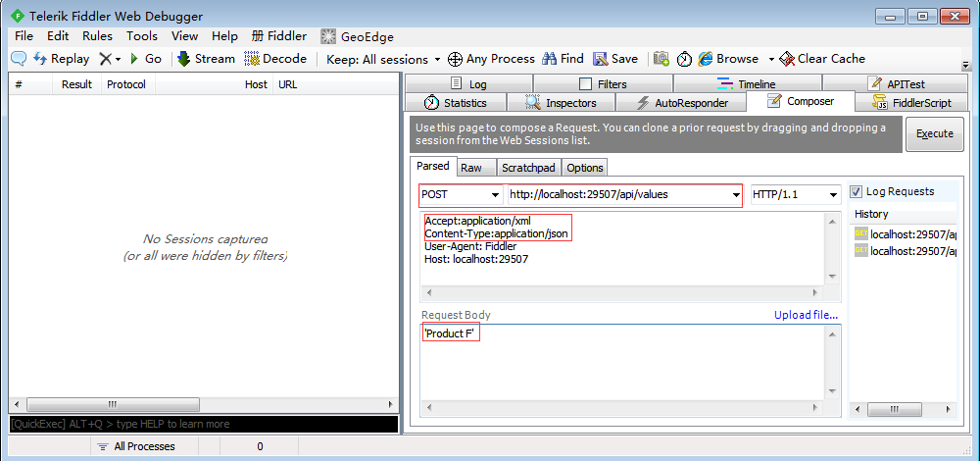Screen dimensions: 980x461
Task: Click the All Processes status filter
Action: [137, 446]
